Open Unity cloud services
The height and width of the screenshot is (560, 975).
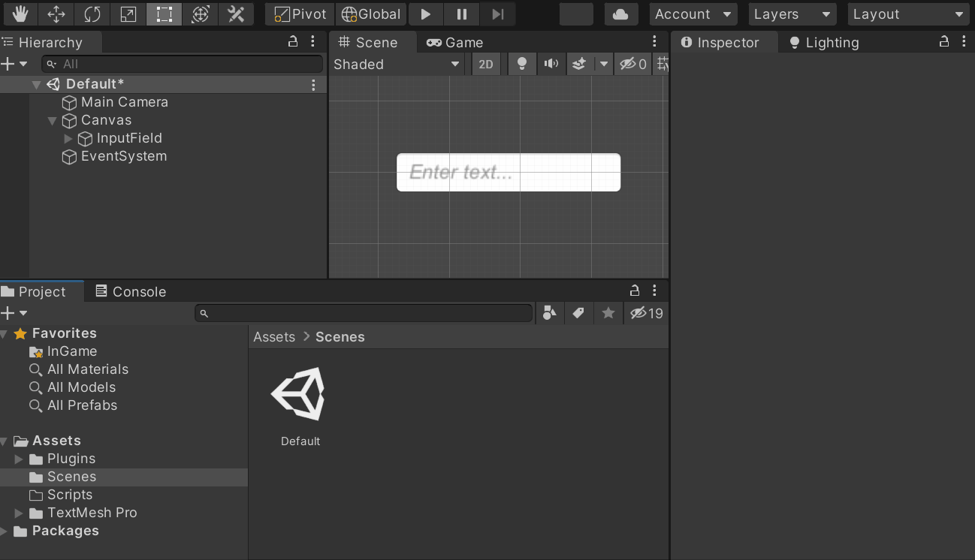[x=620, y=14]
